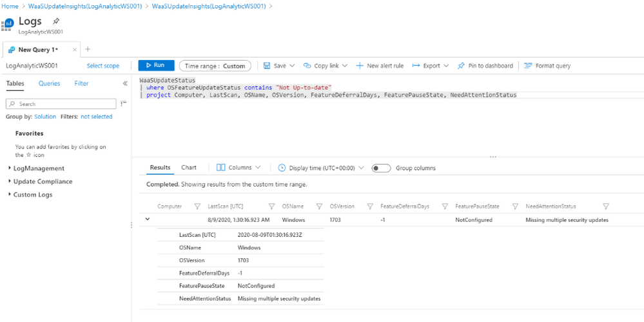Filter the OSName column

click(x=319, y=206)
